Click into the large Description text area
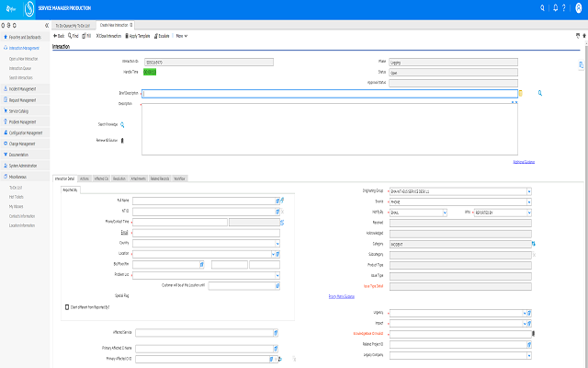Image resolution: width=588 pixels, height=368 pixels. click(x=330, y=129)
